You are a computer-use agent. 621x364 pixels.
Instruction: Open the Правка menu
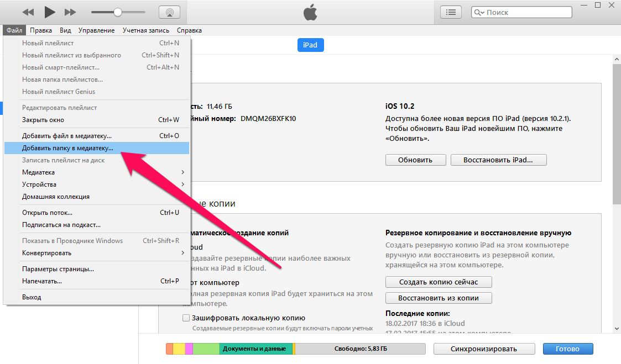pos(41,30)
